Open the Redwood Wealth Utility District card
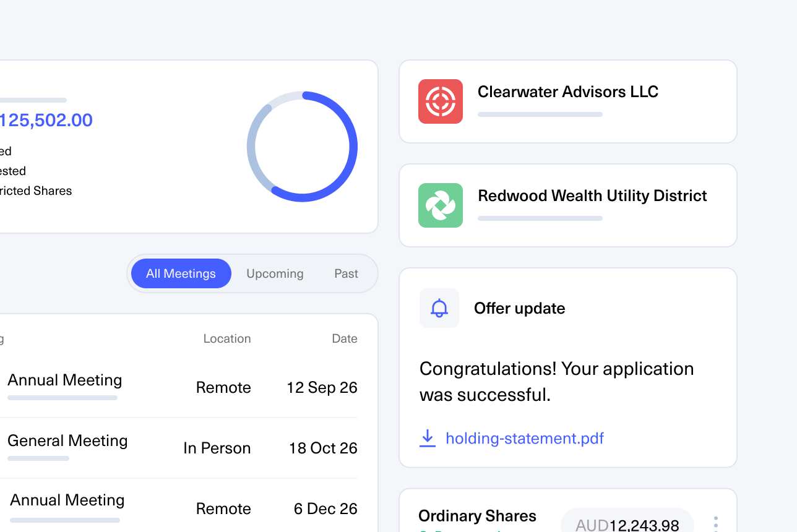Viewport: 797px width, 532px height. click(x=568, y=205)
